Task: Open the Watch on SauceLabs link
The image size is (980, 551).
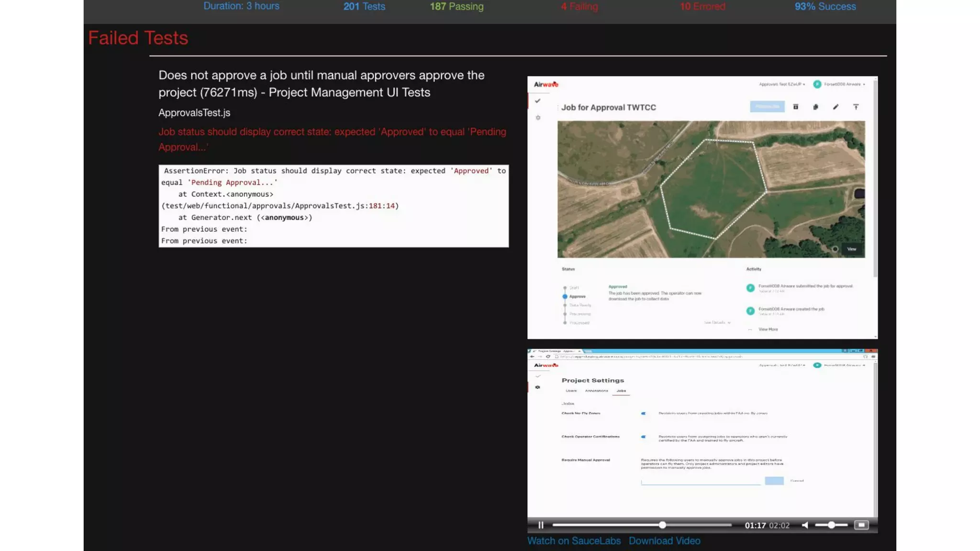Action: pyautogui.click(x=574, y=541)
